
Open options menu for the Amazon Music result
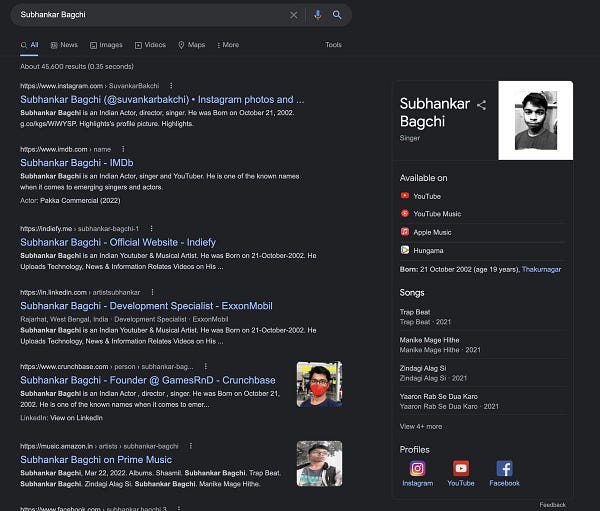[x=191, y=446]
